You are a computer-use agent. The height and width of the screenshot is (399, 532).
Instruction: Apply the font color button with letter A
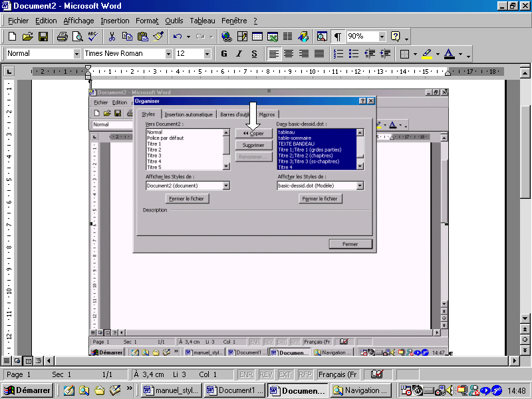450,54
